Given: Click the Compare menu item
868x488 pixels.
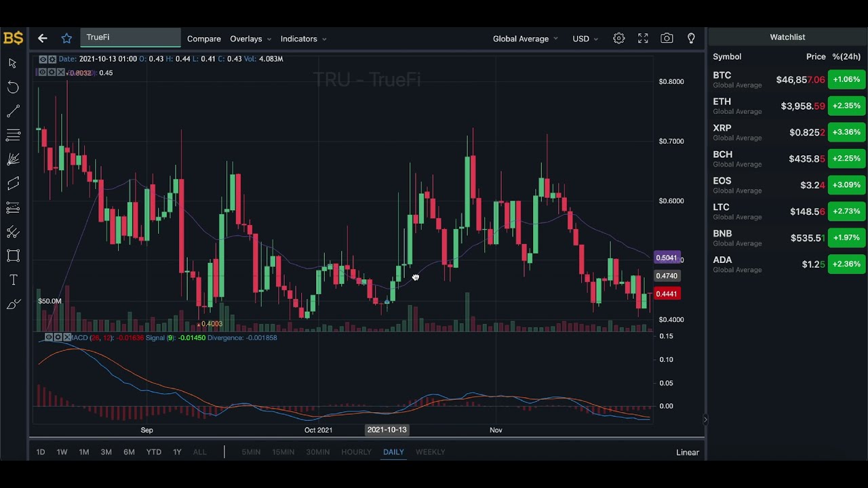Looking at the screenshot, I should point(204,39).
